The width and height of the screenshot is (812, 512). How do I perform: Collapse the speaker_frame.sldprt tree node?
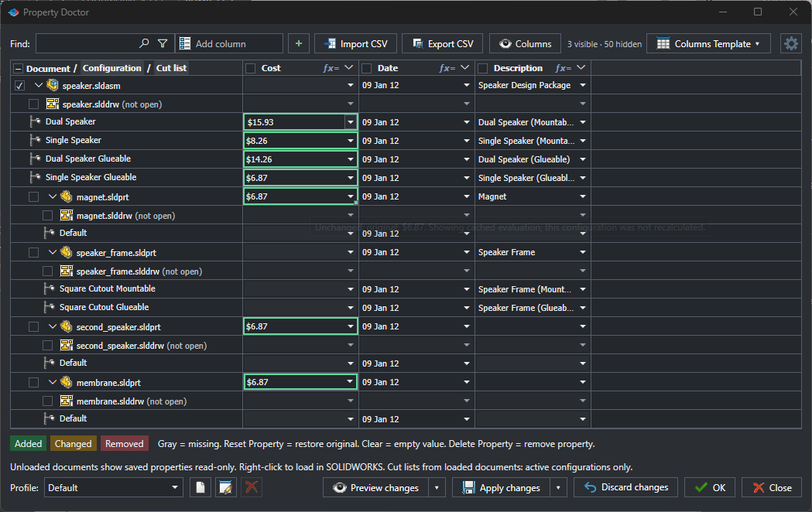tap(53, 252)
